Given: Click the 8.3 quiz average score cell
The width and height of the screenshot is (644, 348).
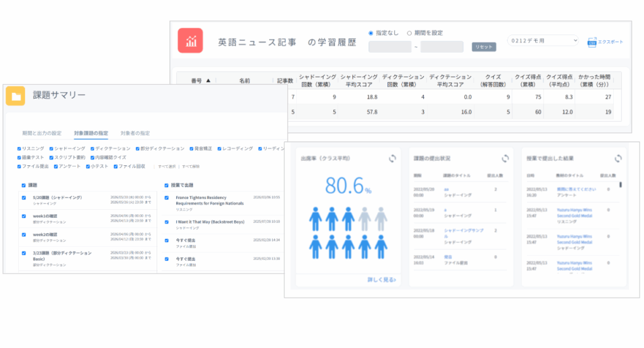Looking at the screenshot, I should [569, 97].
